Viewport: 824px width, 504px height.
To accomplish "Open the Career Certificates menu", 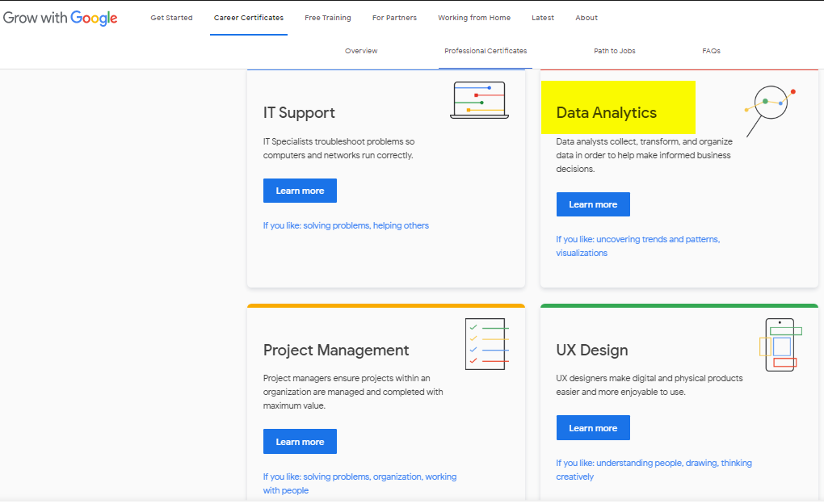I will [x=249, y=18].
